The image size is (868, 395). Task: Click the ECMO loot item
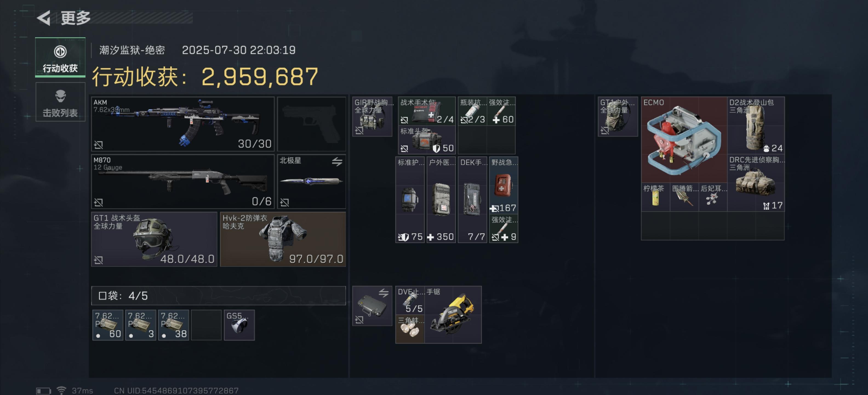click(684, 140)
